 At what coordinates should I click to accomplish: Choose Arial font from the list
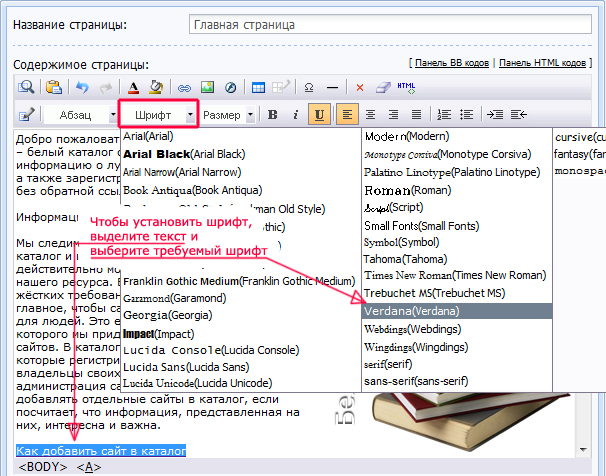point(148,136)
